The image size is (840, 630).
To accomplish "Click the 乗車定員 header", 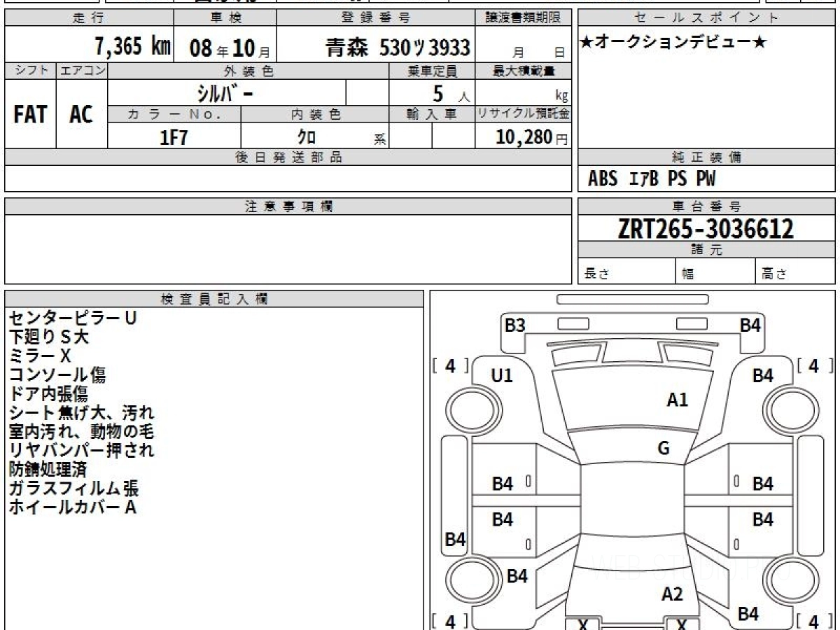I will (x=433, y=71).
